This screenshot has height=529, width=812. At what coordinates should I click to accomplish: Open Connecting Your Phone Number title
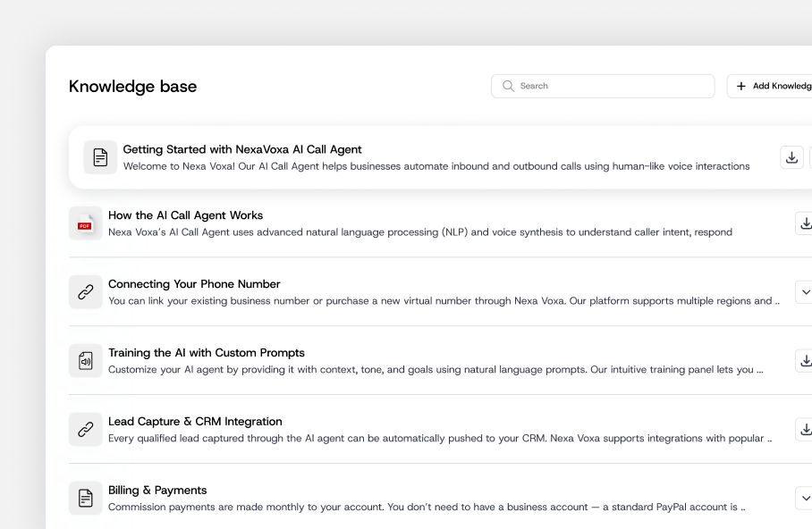pos(194,284)
